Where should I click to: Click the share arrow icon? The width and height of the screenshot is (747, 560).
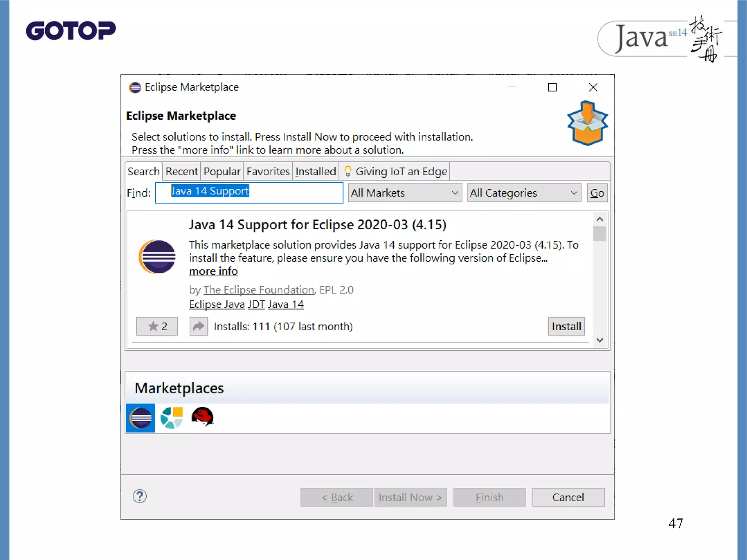[198, 326]
